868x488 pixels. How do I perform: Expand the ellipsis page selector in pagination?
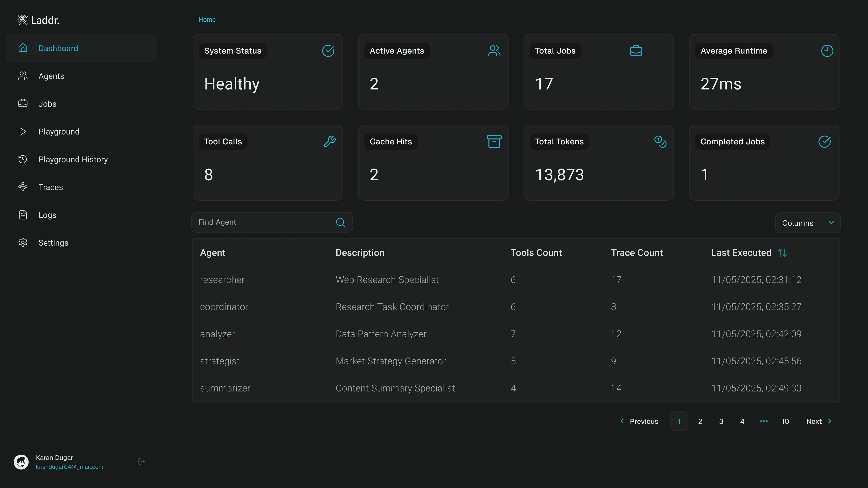tap(764, 421)
